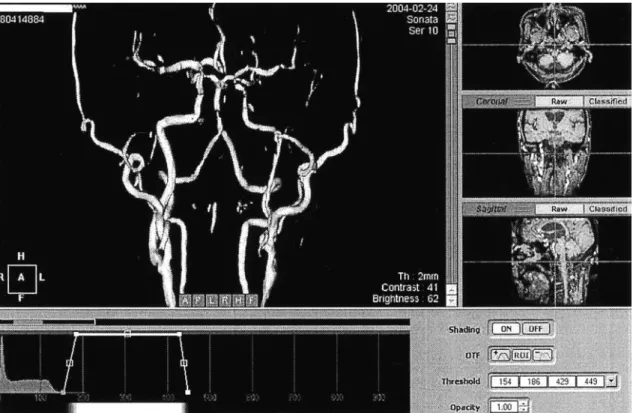Click the Ser 10 series label
The height and width of the screenshot is (413, 633).
pos(423,31)
